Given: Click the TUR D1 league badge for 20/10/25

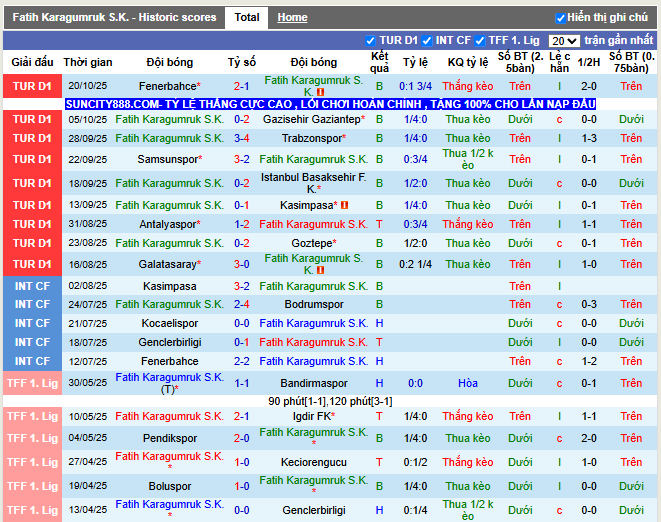Looking at the screenshot, I should click(32, 86).
